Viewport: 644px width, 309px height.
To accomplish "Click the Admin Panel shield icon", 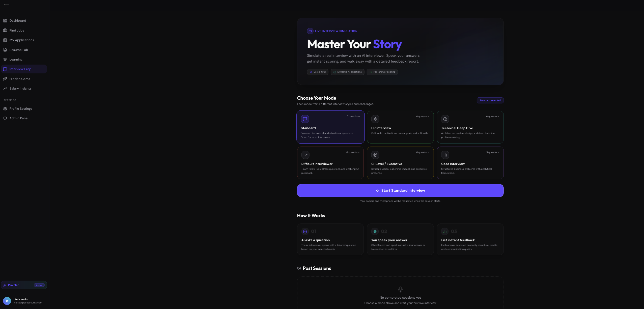I will coord(5,118).
